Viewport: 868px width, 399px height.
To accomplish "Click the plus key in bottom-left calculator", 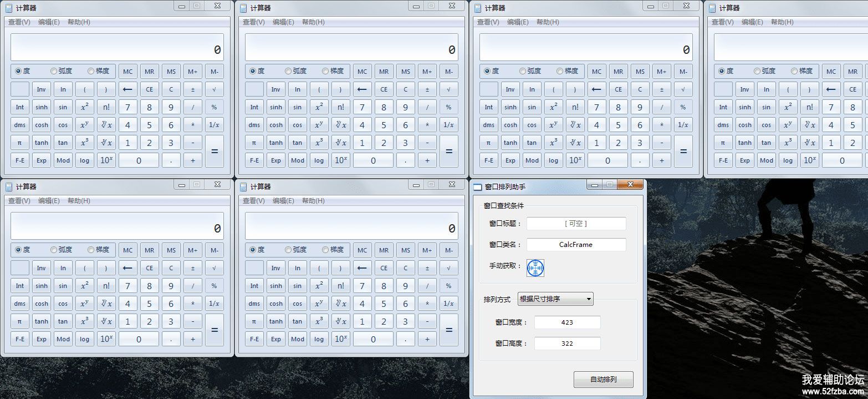I will click(192, 339).
